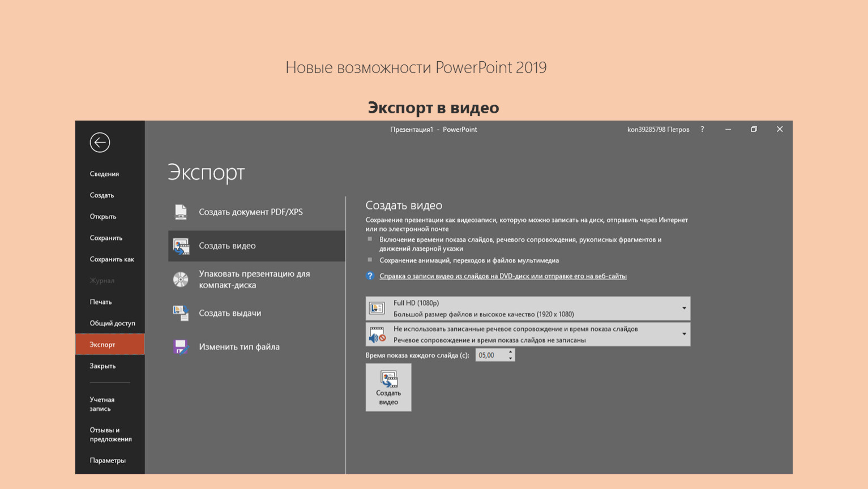This screenshot has height=489, width=868.
Task: Select Упаковать презентацию для компакт-диска
Action: (256, 280)
